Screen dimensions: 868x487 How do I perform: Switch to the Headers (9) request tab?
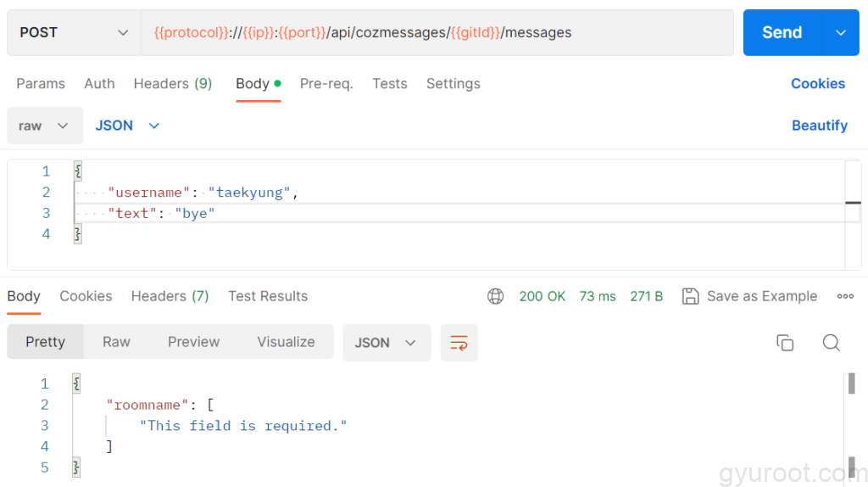pyautogui.click(x=172, y=83)
